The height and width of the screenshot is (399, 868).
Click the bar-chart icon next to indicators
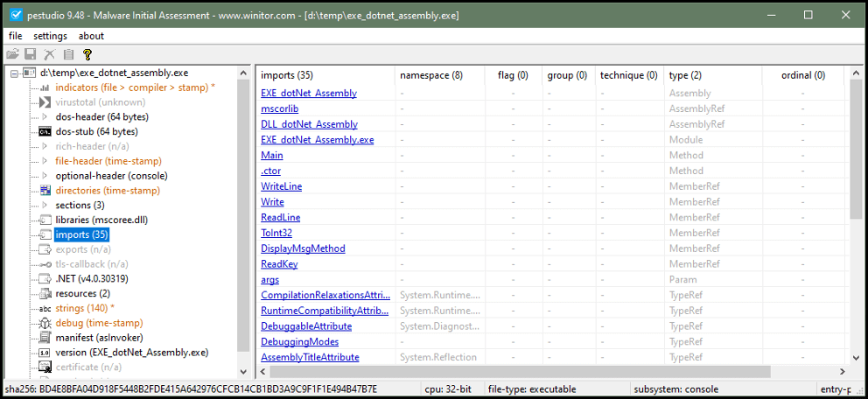(45, 87)
